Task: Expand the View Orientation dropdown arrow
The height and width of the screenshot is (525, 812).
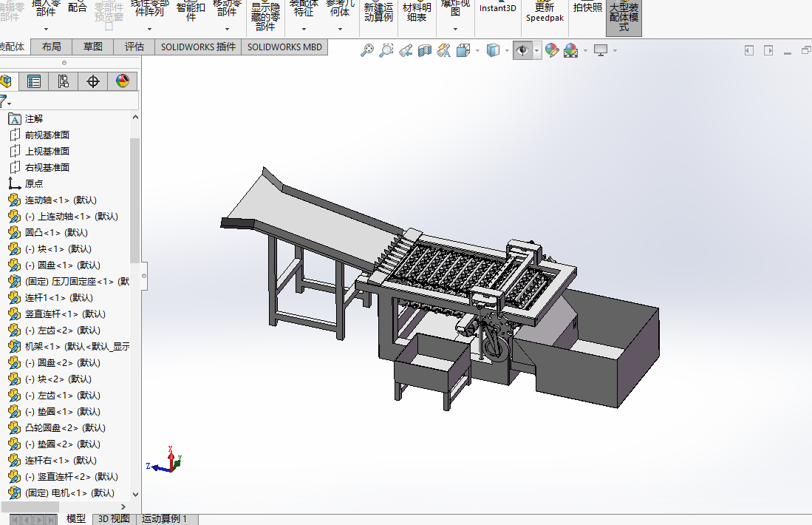Action: coord(477,50)
